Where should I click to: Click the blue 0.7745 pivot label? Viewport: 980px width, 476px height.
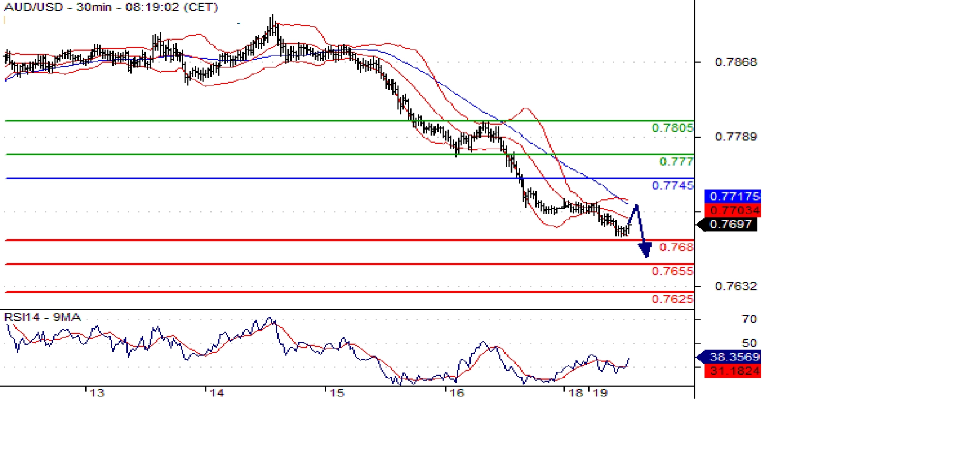click(673, 186)
